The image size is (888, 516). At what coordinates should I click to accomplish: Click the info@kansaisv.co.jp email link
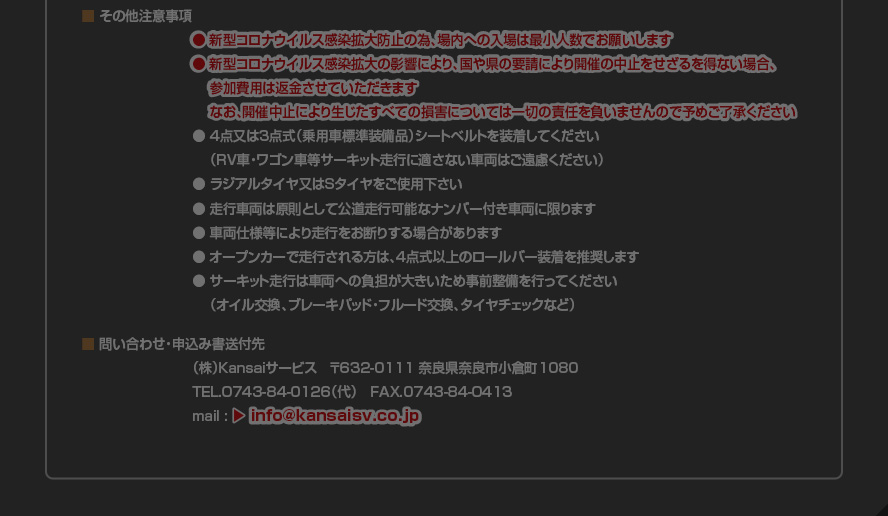point(335,416)
